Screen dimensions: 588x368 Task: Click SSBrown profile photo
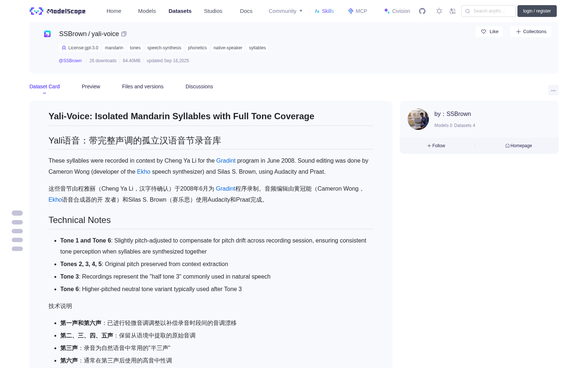click(x=418, y=119)
